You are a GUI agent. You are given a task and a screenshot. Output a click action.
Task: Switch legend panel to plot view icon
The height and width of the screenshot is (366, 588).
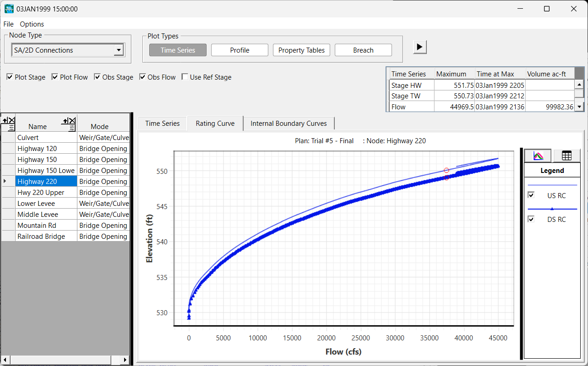pyautogui.click(x=538, y=156)
